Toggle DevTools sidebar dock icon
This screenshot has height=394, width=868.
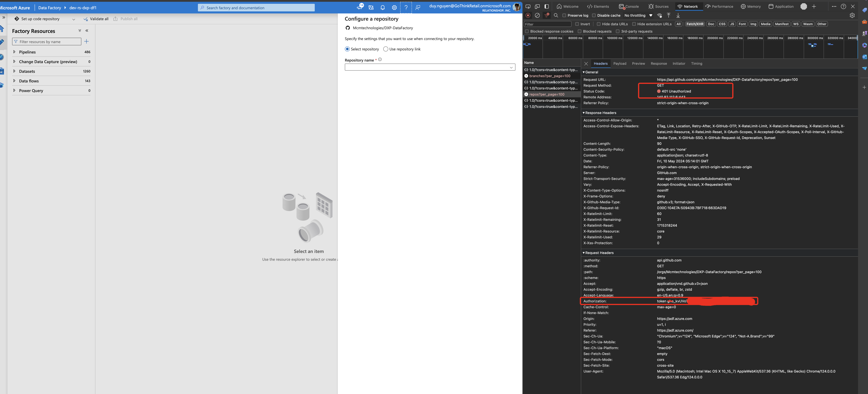coord(547,6)
